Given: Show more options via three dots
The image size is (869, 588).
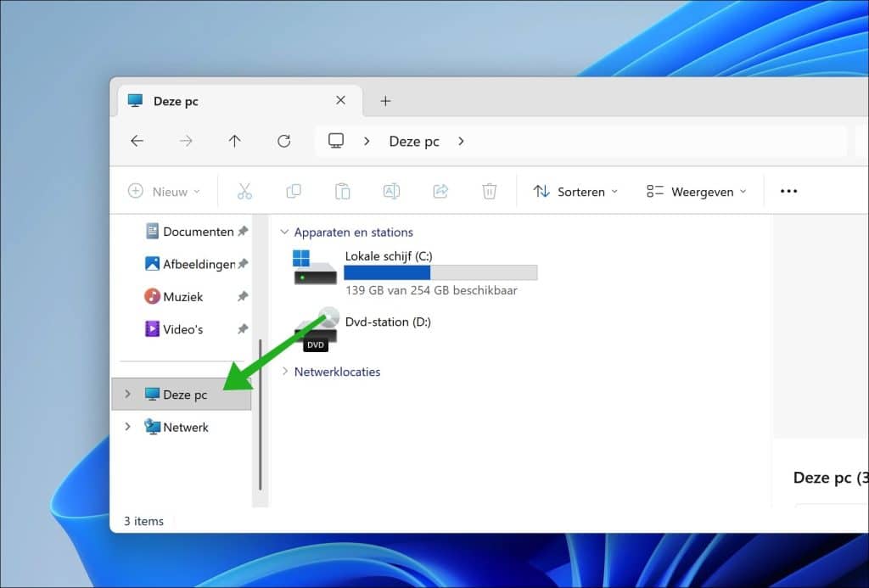Looking at the screenshot, I should pyautogui.click(x=788, y=192).
